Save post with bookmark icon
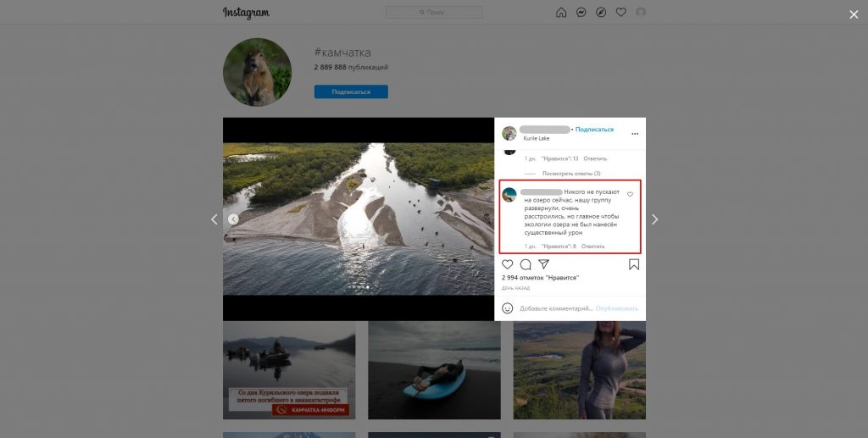The image size is (868, 438). click(x=633, y=264)
